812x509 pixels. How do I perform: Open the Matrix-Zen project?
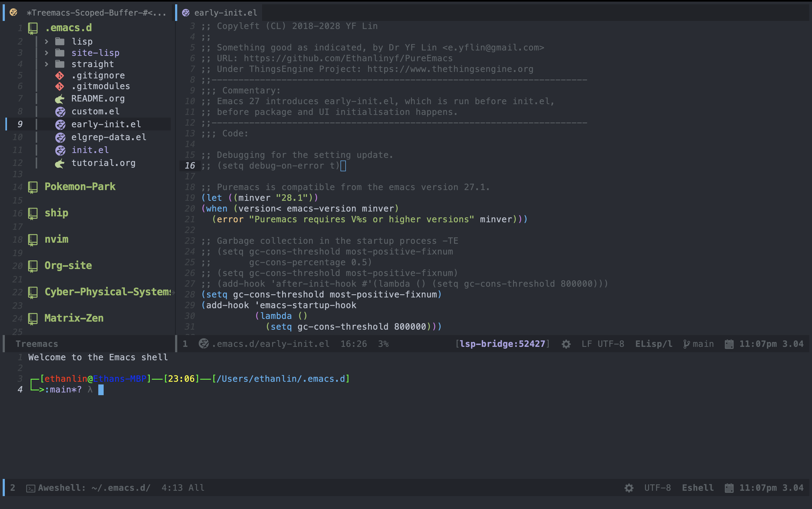pyautogui.click(x=74, y=318)
